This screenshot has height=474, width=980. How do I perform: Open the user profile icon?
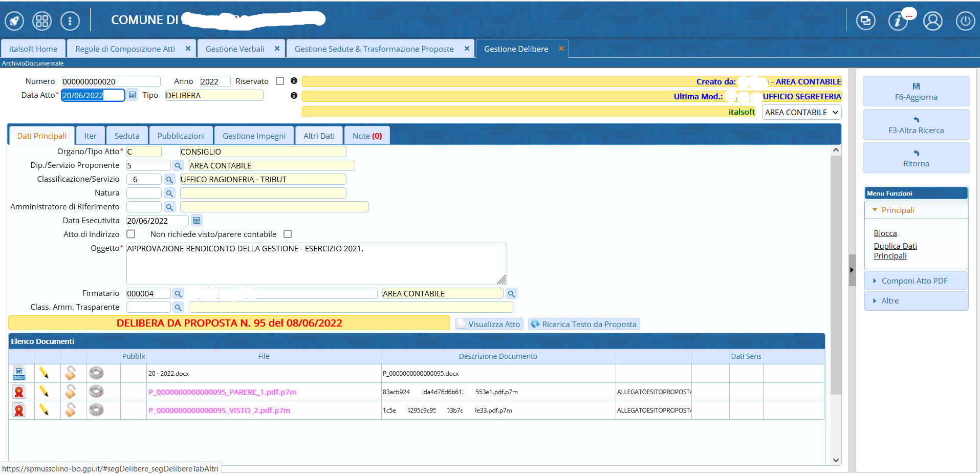[932, 21]
